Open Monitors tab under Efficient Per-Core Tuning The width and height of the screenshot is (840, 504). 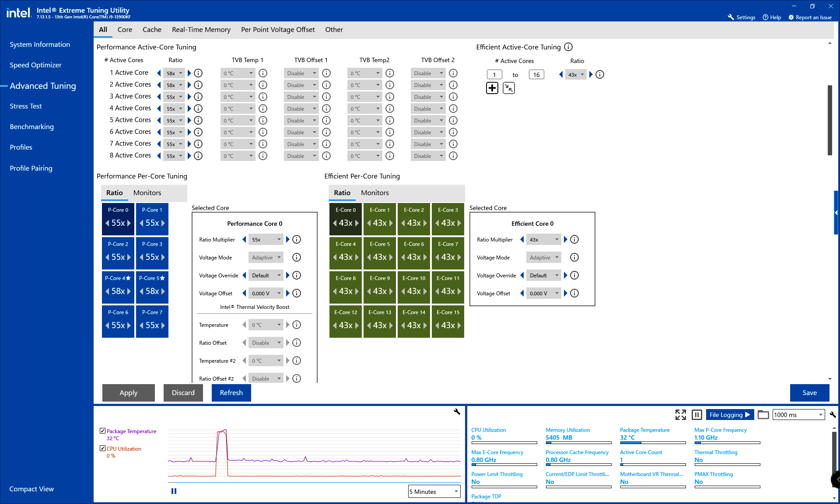(374, 192)
